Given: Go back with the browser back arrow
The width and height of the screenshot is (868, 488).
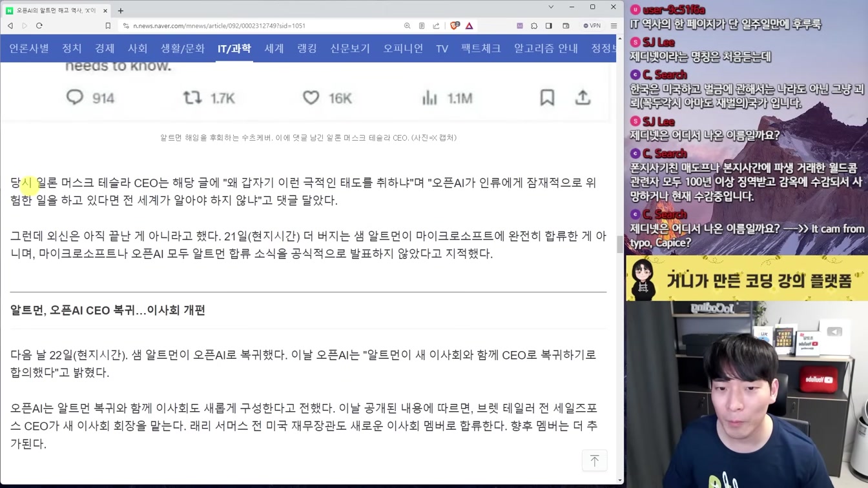Looking at the screenshot, I should (x=10, y=26).
